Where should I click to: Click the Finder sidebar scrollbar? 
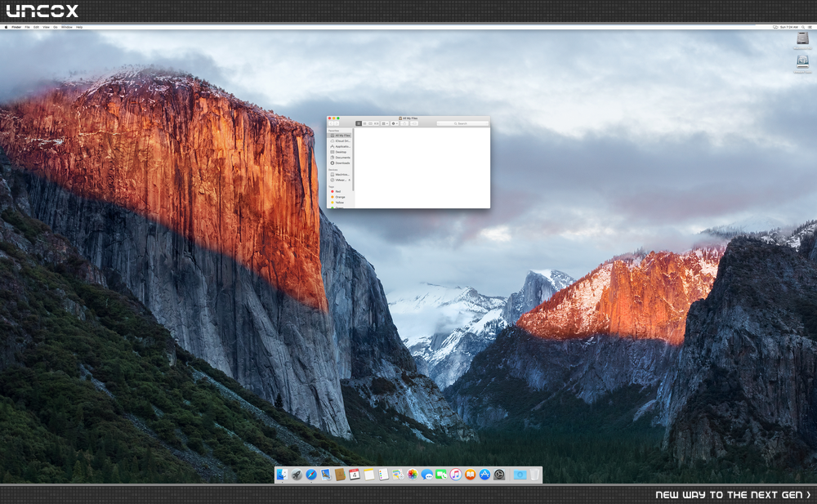coord(353,159)
